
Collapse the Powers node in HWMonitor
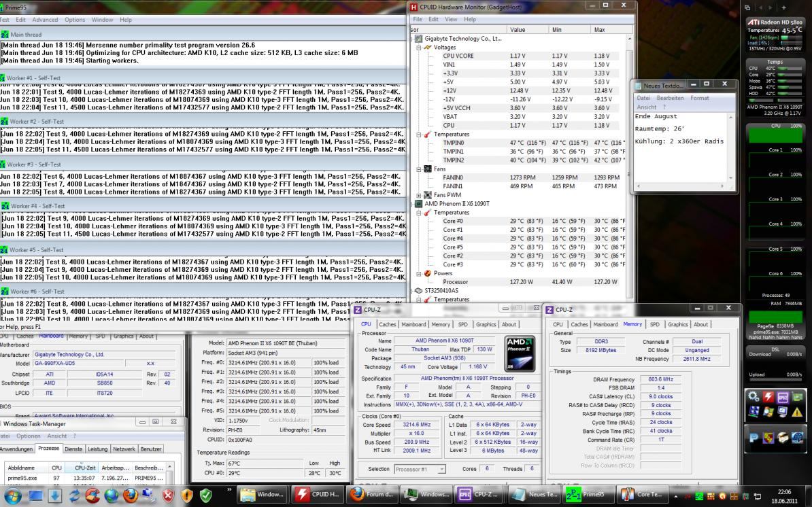coord(418,273)
